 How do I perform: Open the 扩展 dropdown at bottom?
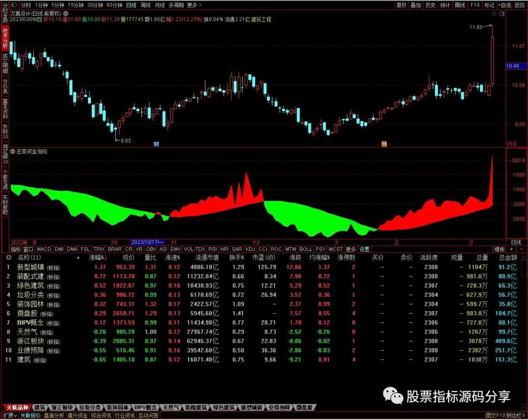[x=10, y=416]
